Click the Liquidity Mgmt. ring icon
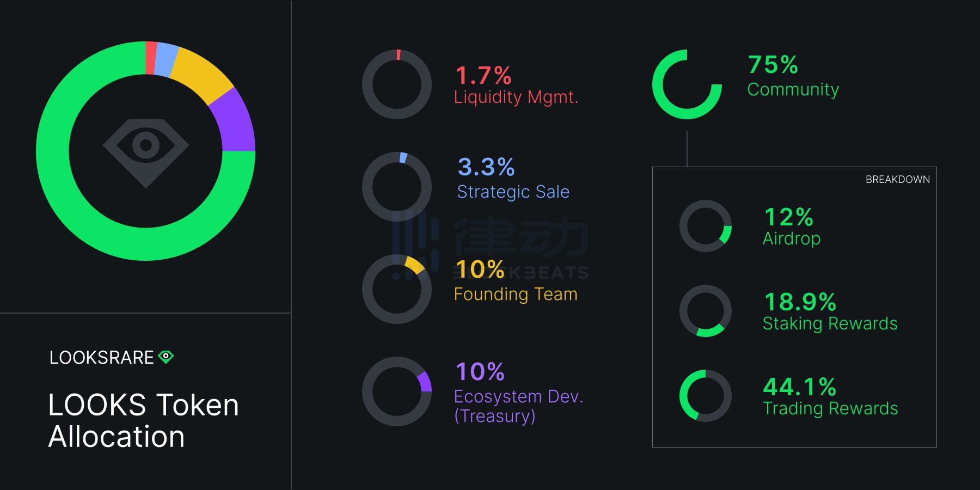This screenshot has height=490, width=980. pos(397,84)
